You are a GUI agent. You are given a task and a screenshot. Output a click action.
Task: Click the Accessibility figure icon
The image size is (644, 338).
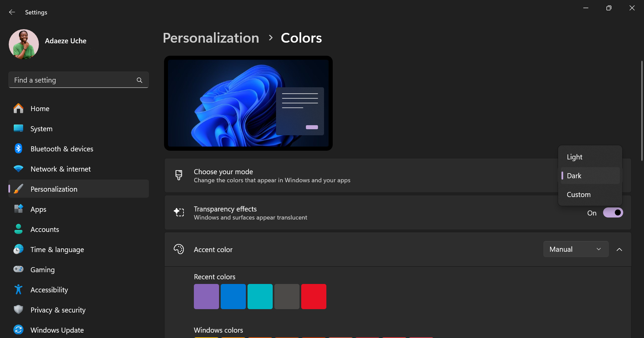[x=18, y=289]
